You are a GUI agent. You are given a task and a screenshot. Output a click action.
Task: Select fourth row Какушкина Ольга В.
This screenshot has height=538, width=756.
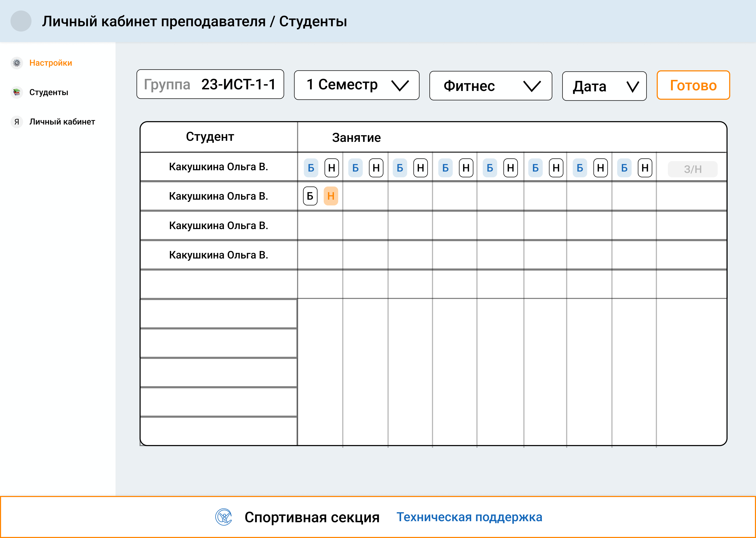218,255
